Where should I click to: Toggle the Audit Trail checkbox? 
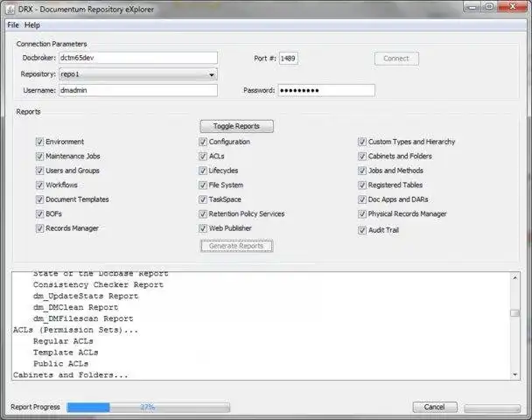point(362,230)
